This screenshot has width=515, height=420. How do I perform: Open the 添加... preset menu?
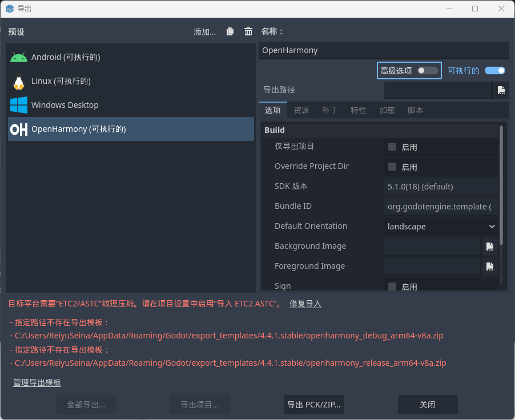click(204, 32)
